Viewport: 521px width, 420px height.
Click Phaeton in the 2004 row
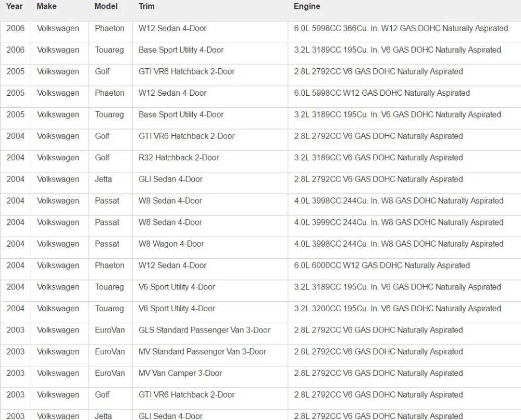[109, 265]
